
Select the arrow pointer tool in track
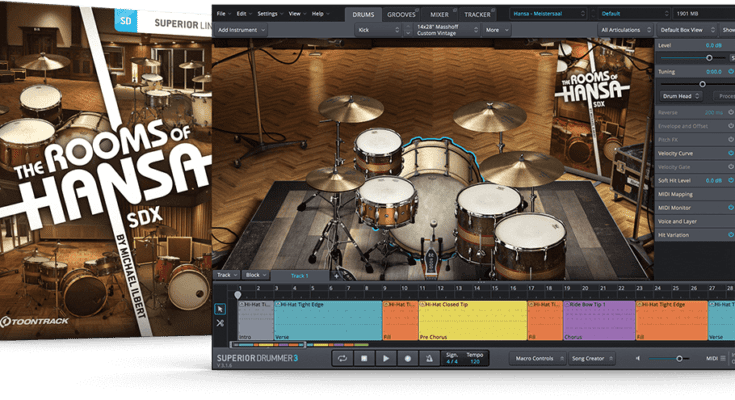(221, 308)
